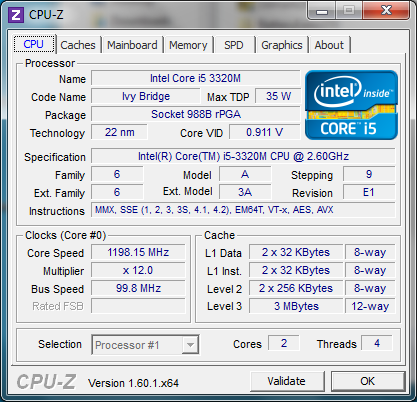The height and width of the screenshot is (402, 417).
Task: Click the Version 1.60.1.x64 text
Action: click(x=133, y=383)
